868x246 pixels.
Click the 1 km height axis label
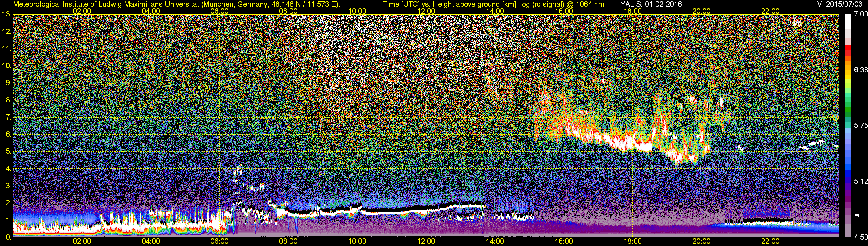[8, 220]
